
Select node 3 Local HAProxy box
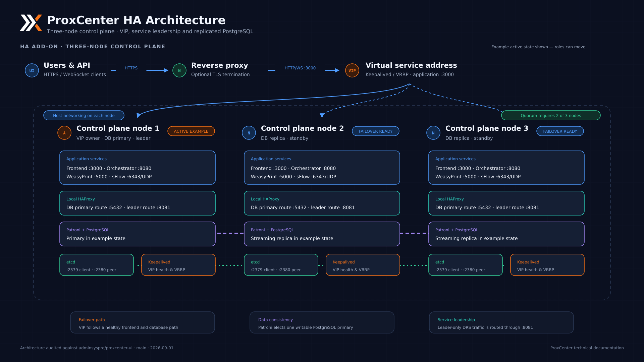pyautogui.click(x=506, y=203)
